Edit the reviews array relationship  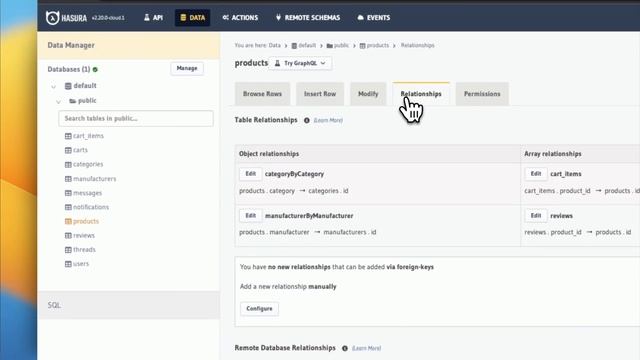click(536, 216)
